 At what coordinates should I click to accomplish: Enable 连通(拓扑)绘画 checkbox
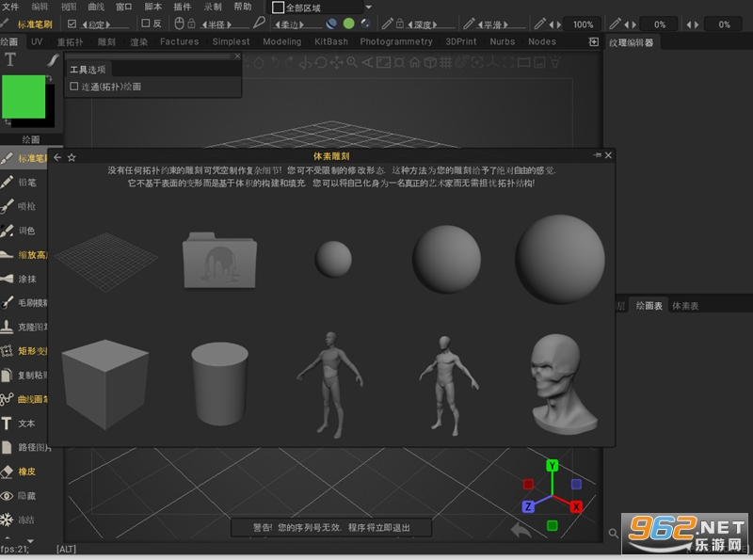click(x=74, y=87)
